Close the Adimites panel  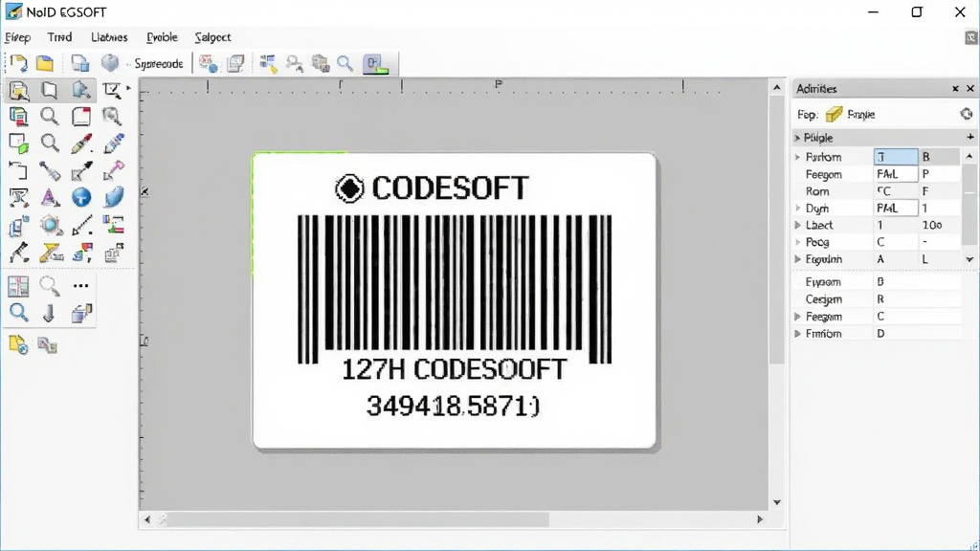(x=970, y=89)
